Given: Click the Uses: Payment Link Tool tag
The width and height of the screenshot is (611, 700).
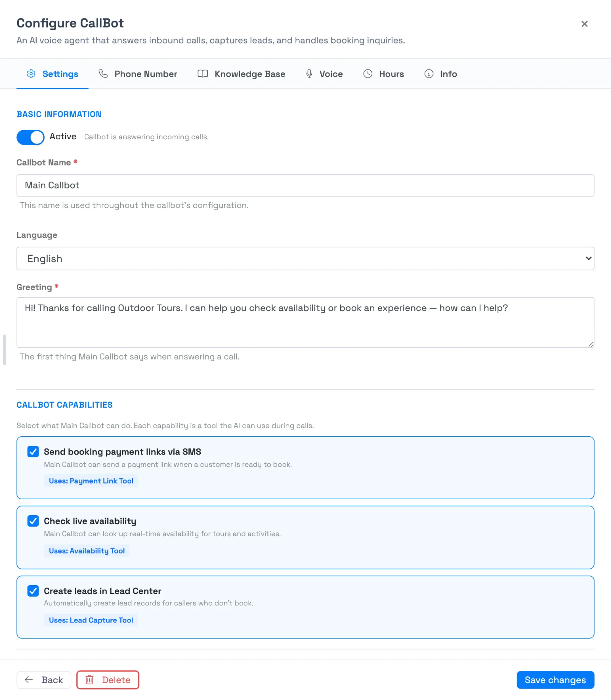Looking at the screenshot, I should [x=91, y=481].
